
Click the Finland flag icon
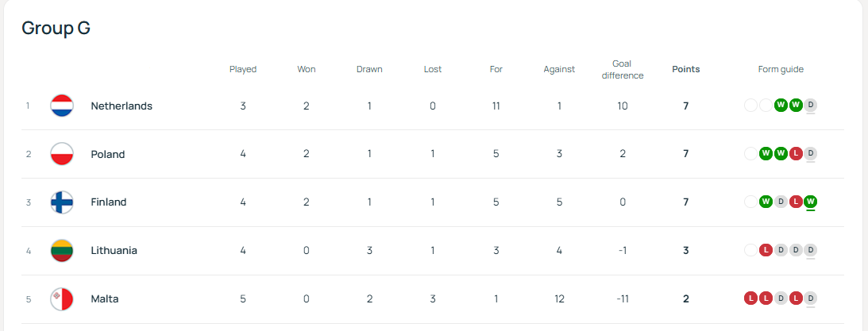62,202
